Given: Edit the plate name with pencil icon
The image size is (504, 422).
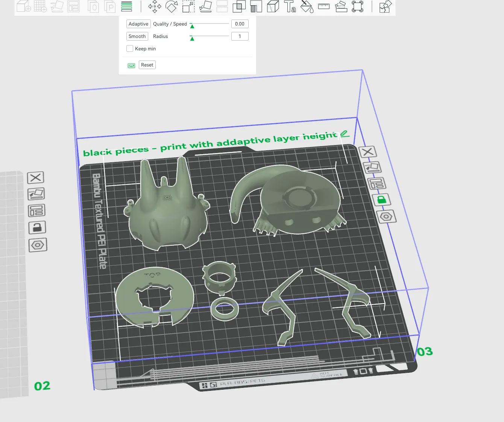Looking at the screenshot, I should [345, 133].
